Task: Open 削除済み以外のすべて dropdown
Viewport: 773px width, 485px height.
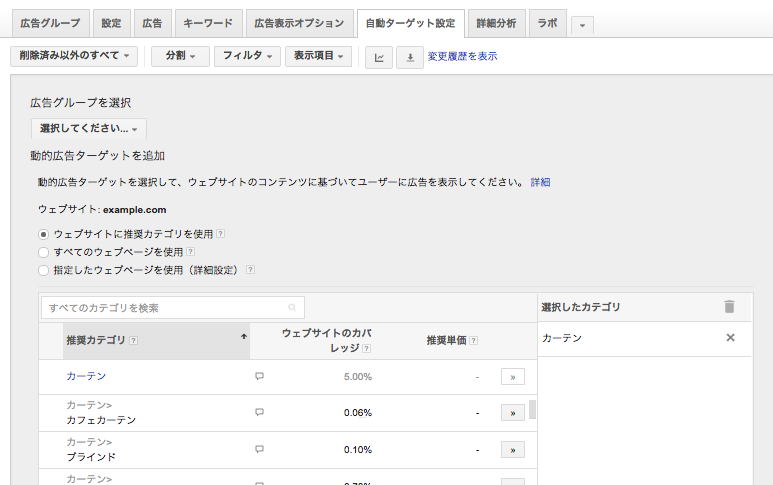Action: (x=74, y=56)
